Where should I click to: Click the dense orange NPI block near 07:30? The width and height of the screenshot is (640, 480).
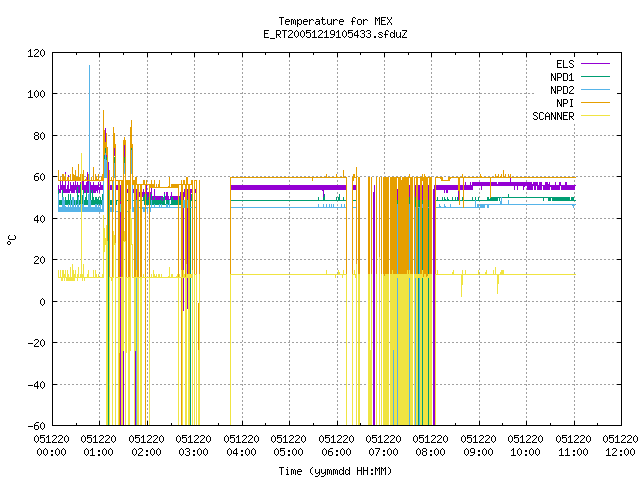[402, 225]
